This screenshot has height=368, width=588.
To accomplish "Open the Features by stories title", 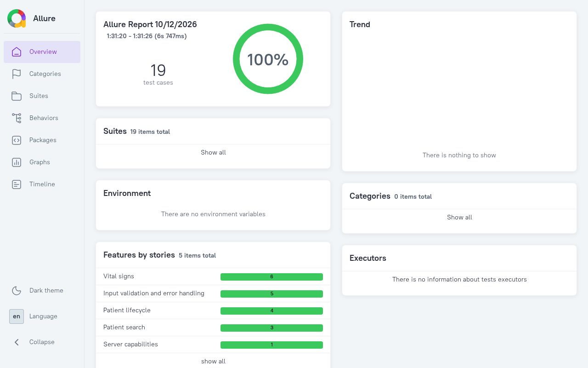I will pos(139,255).
